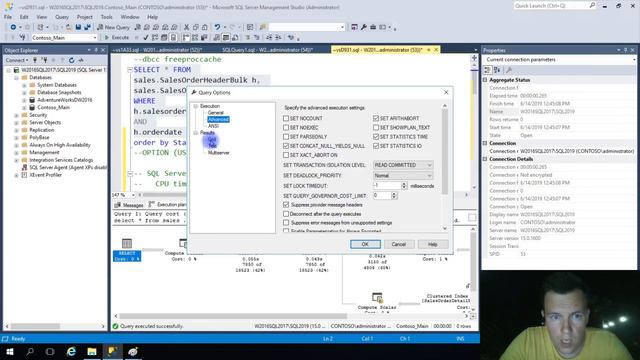The height and width of the screenshot is (360, 640).
Task: Enable SET NOEXEC checkbox
Action: 286,127
